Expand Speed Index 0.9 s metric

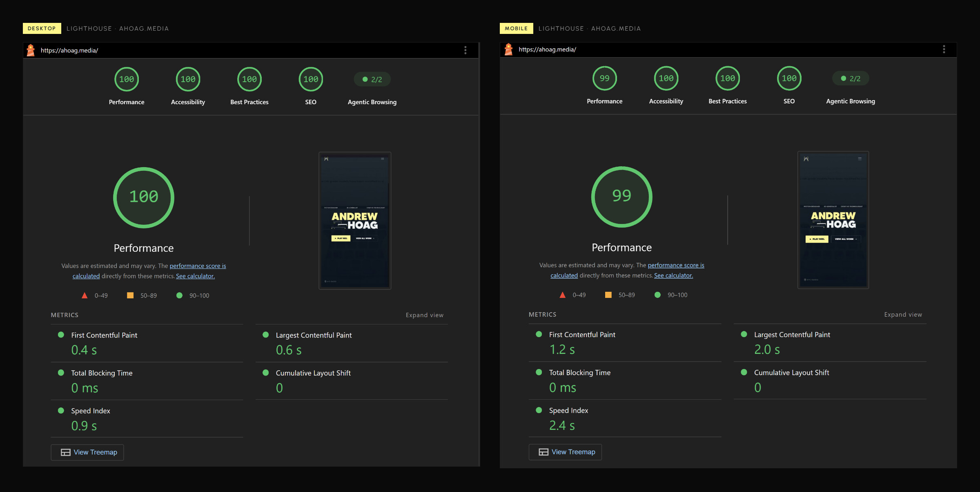click(147, 419)
